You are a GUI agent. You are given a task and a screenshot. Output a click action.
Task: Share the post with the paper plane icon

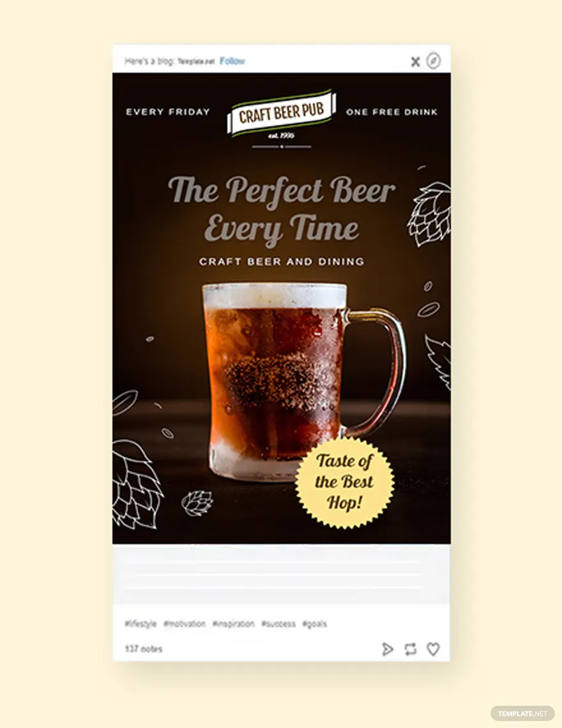pyautogui.click(x=388, y=649)
